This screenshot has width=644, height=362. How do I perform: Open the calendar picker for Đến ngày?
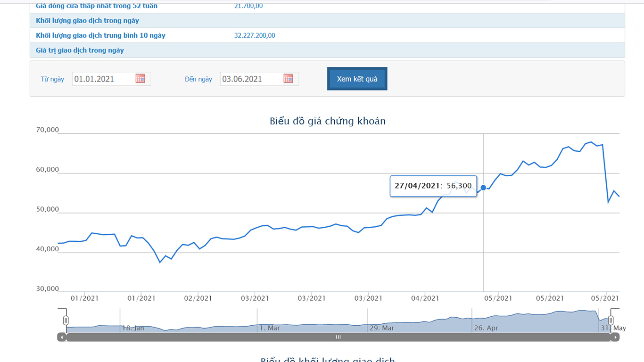(x=288, y=79)
